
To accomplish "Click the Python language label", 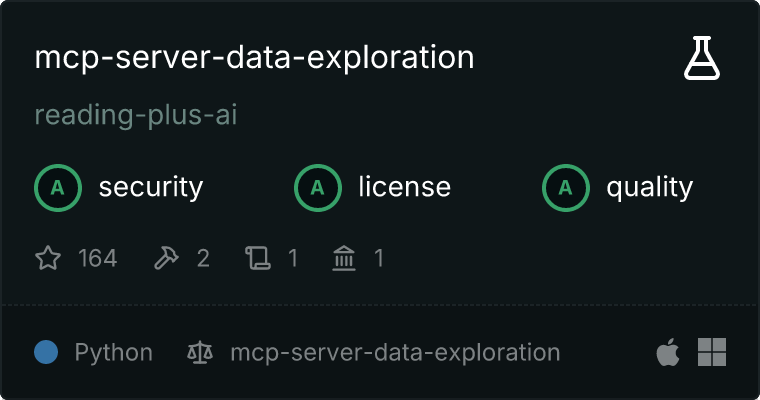I will (x=114, y=352).
